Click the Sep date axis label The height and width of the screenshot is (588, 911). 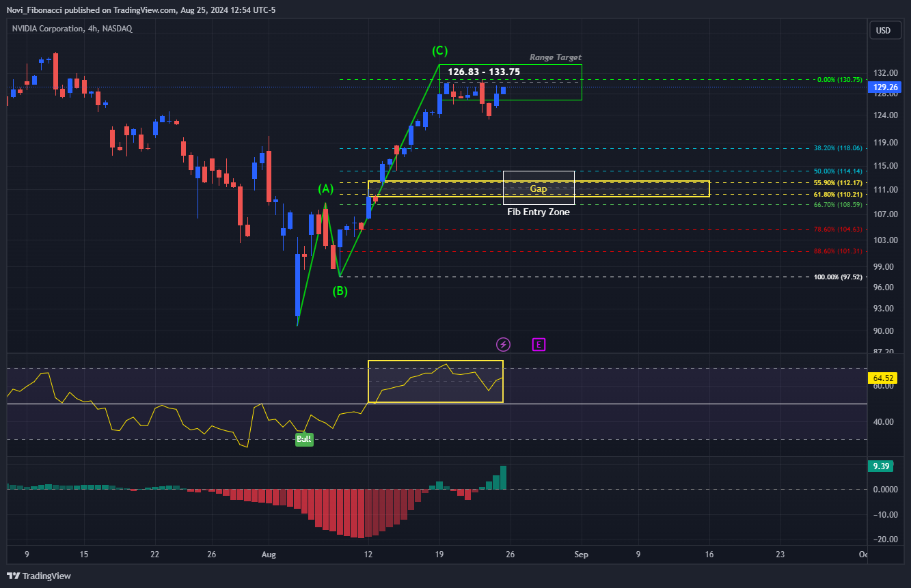click(582, 555)
